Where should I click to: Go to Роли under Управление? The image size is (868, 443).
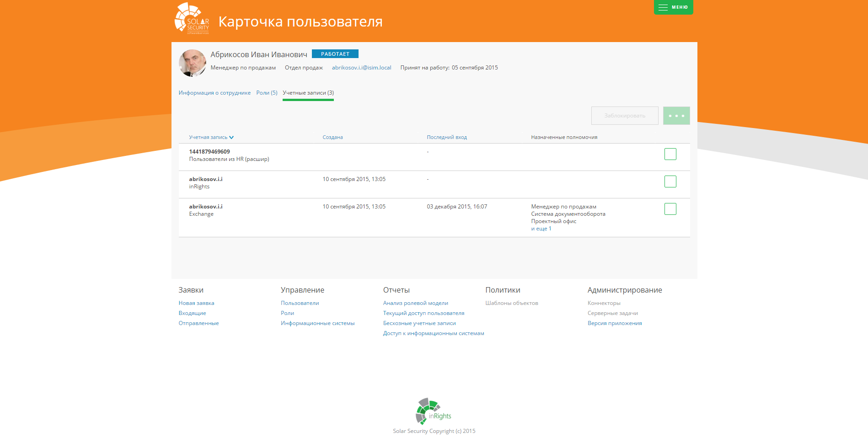pyautogui.click(x=287, y=313)
